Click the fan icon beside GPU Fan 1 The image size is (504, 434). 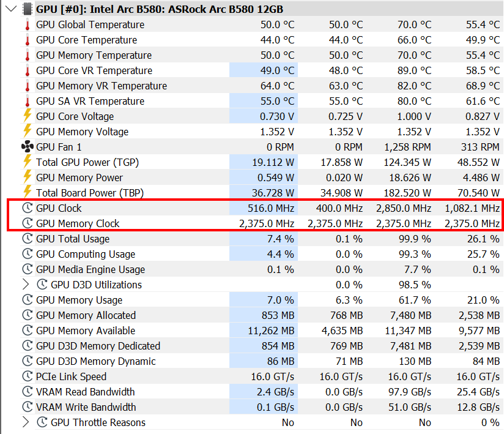pyautogui.click(x=28, y=147)
